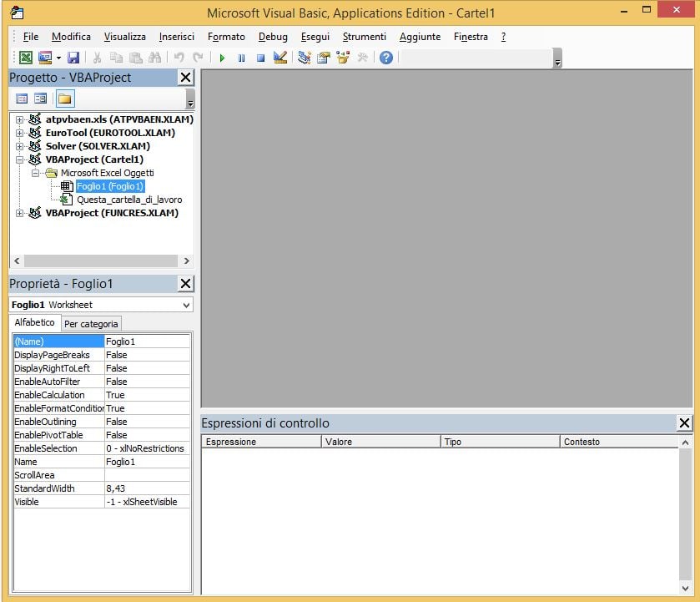
Task: Select Foglio1 (Foglio1) in project tree
Action: [x=110, y=186]
